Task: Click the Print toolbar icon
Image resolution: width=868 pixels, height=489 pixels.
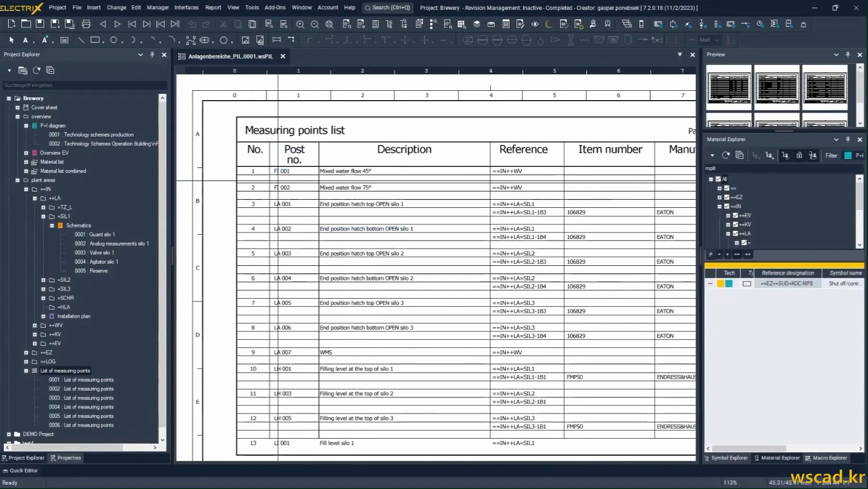Action: pyautogui.click(x=86, y=24)
